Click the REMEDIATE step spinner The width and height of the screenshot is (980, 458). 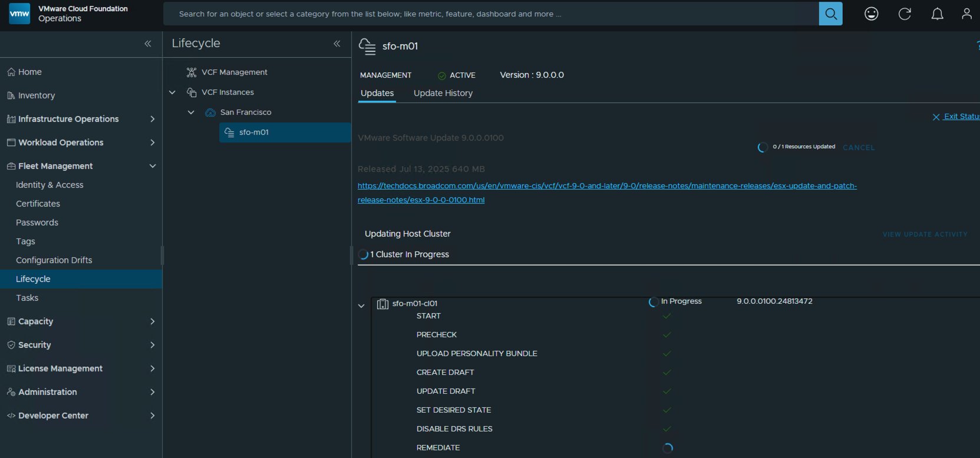point(667,448)
